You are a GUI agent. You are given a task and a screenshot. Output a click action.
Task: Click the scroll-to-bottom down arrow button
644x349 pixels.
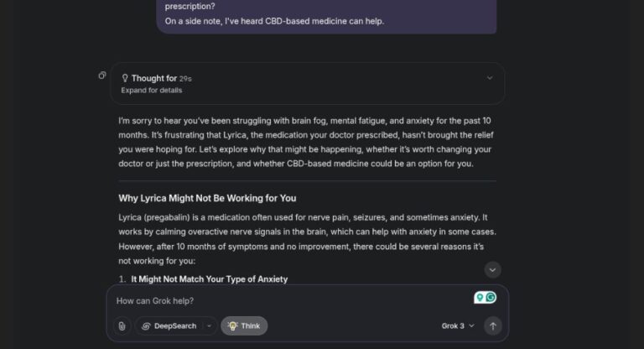pyautogui.click(x=492, y=270)
